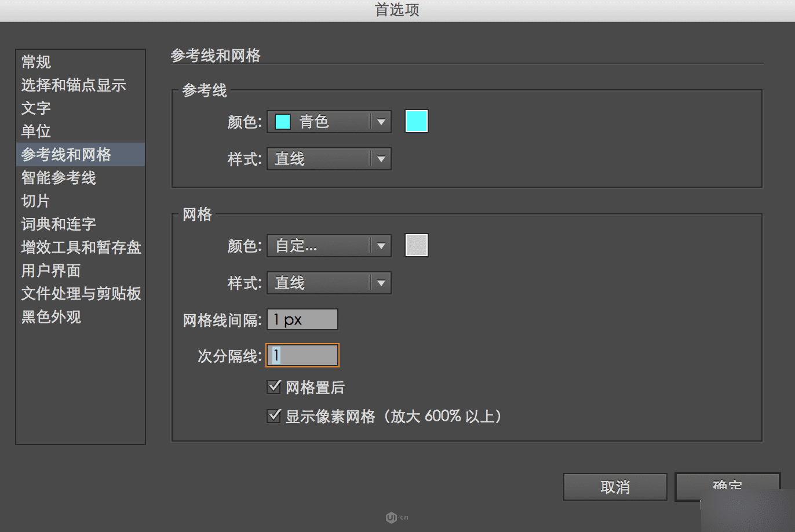
Task: Open the guides style (样式) dropdown
Action: tap(329, 159)
